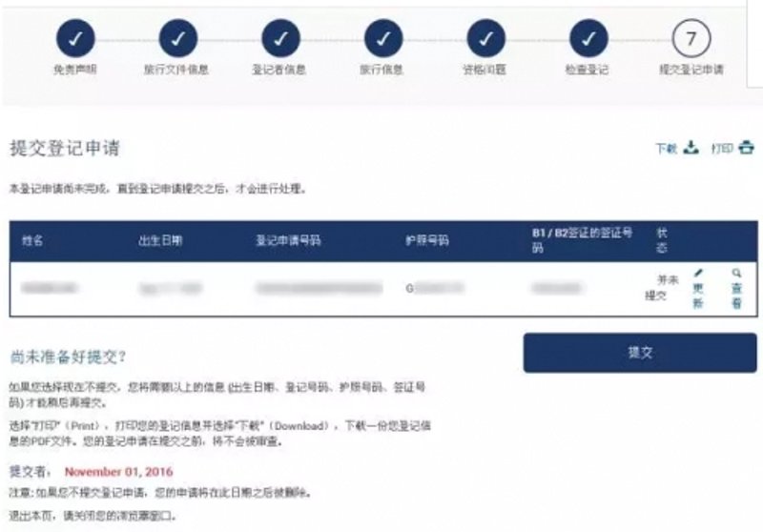Click the passport number cell starting with G
The image size is (763, 532).
(x=435, y=288)
